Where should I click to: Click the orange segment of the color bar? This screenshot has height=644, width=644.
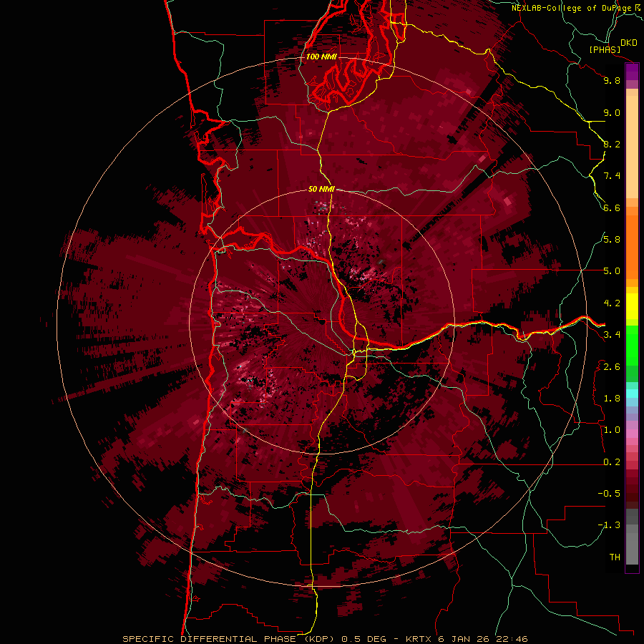tap(632, 246)
